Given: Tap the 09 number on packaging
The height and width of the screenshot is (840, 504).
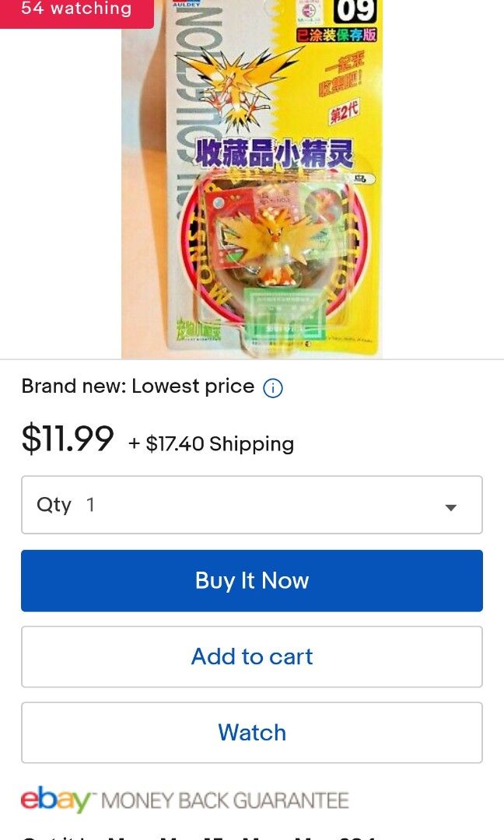Looking at the screenshot, I should (x=355, y=12).
